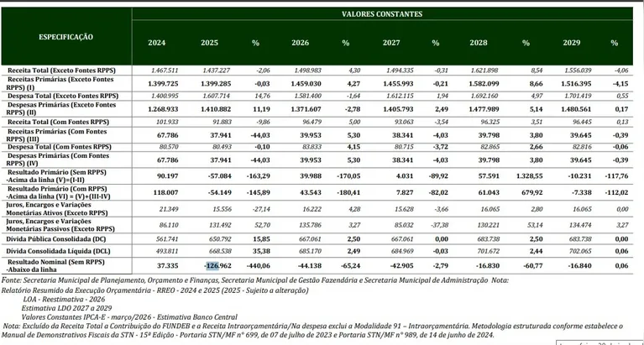Viewport: 644px width, 345px height.
Task: Select the 90.197 Resultado Primário value
Action: click(168, 175)
